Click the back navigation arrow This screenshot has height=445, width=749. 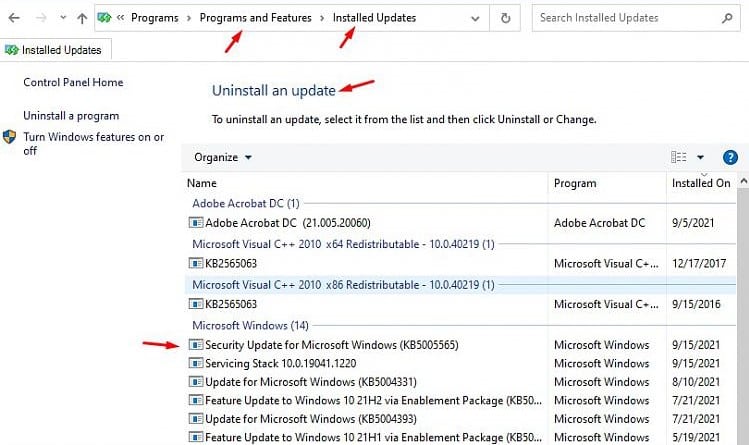point(14,18)
